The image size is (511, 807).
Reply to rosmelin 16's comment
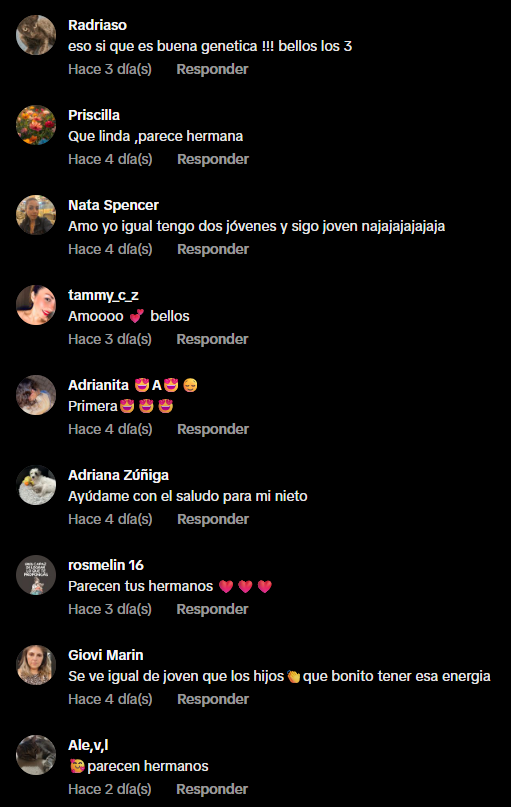tap(212, 610)
